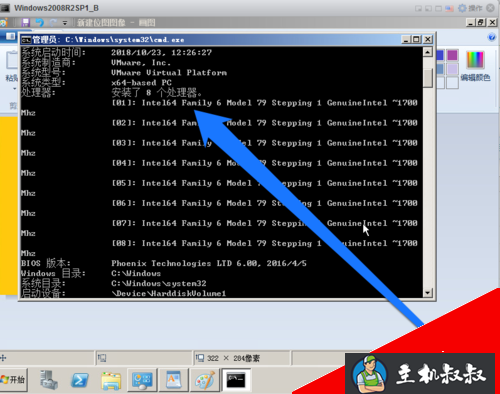The height and width of the screenshot is (394, 500).
Task: Launch PowerShell from the taskbar
Action: click(79, 380)
